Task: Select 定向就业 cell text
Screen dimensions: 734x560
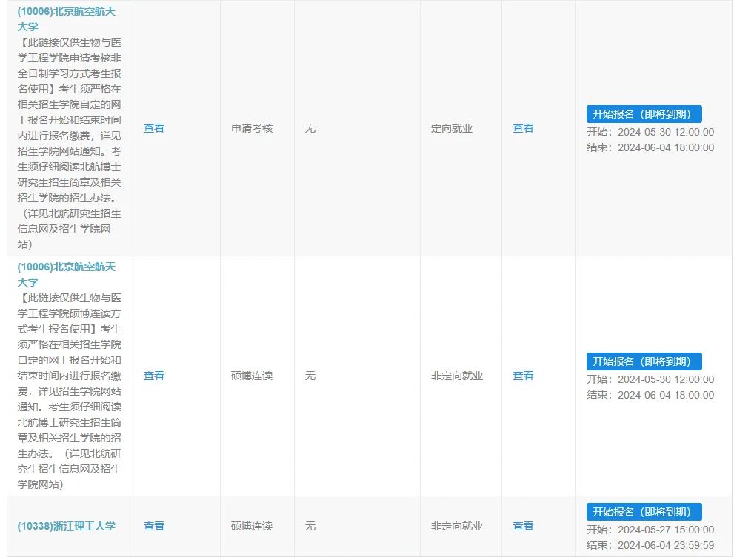Action: (452, 128)
